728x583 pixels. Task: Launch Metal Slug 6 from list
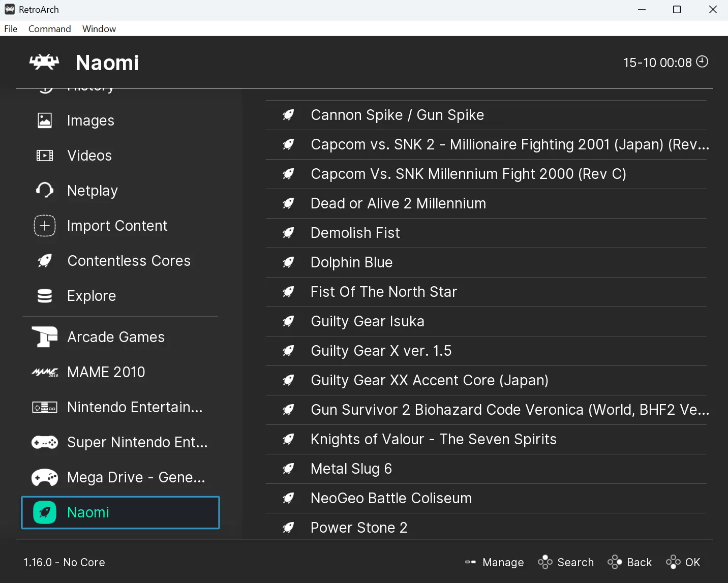[x=351, y=469]
